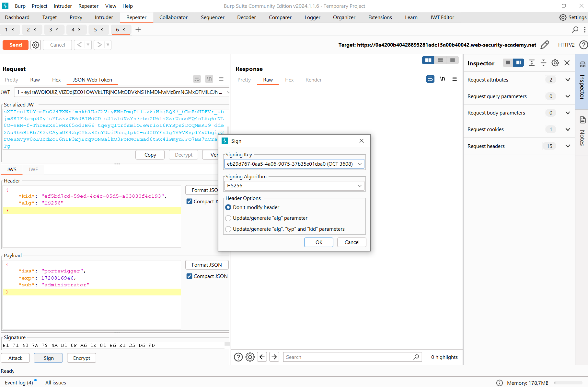The width and height of the screenshot is (588, 387).
Task: Toggle request word wrap icon
Action: click(197, 79)
